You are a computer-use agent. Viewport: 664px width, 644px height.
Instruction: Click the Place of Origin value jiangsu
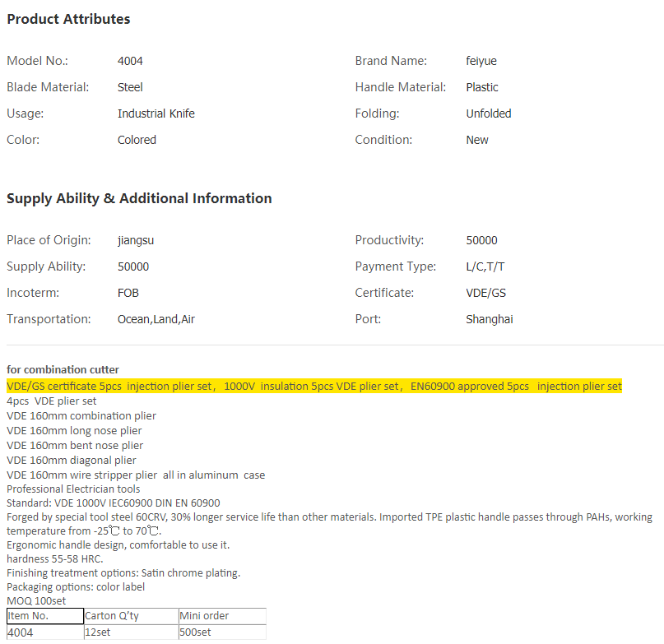137,240
